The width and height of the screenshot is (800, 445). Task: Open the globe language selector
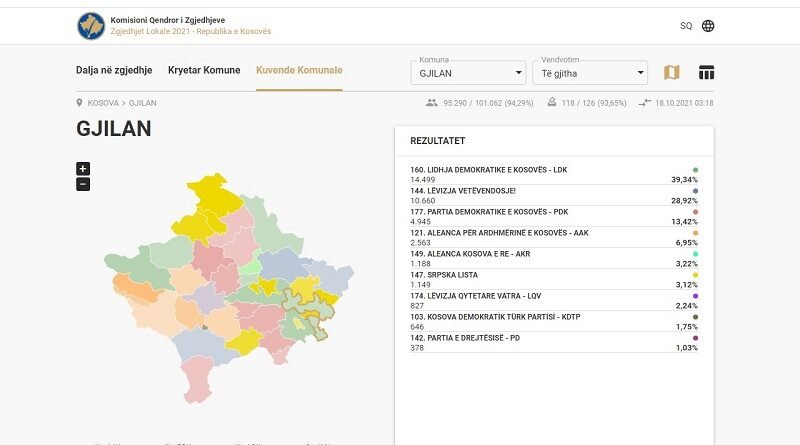tap(708, 26)
